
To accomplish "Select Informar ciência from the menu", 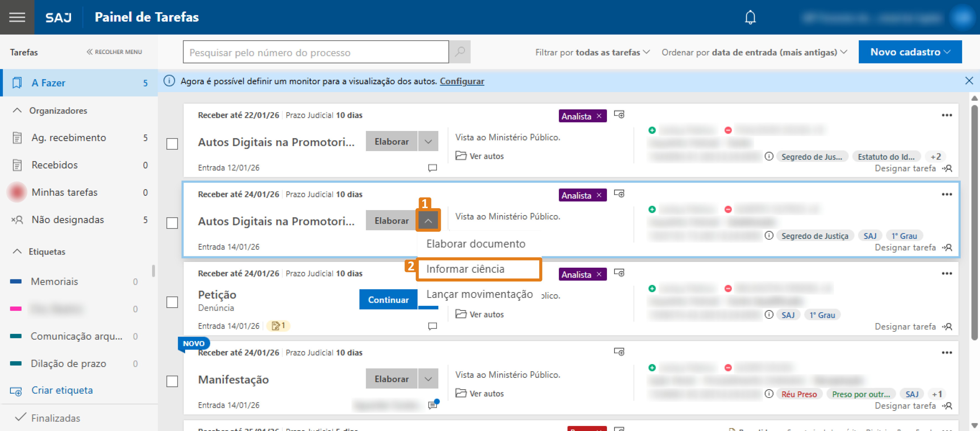I will pos(465,269).
